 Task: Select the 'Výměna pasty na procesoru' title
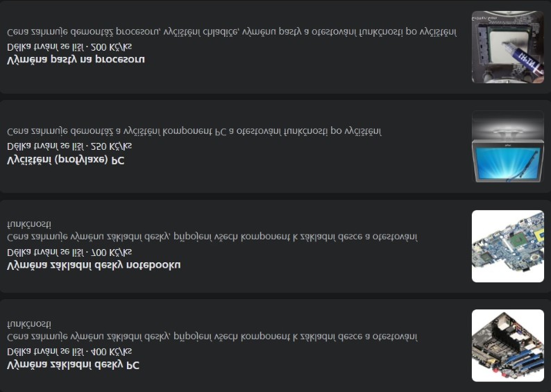[76, 60]
